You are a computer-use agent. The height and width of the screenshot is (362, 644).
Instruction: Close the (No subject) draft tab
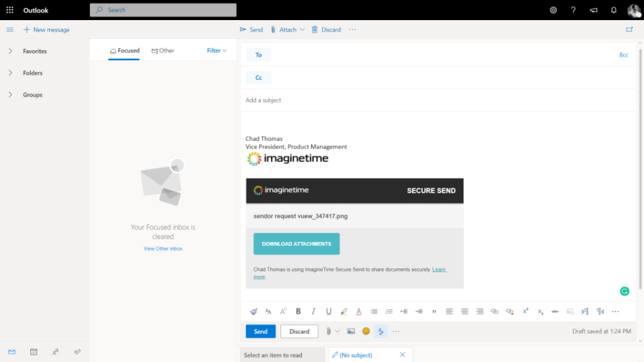click(x=402, y=355)
